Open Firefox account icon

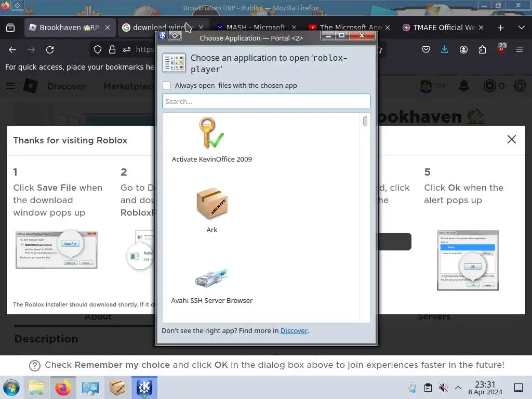click(463, 49)
